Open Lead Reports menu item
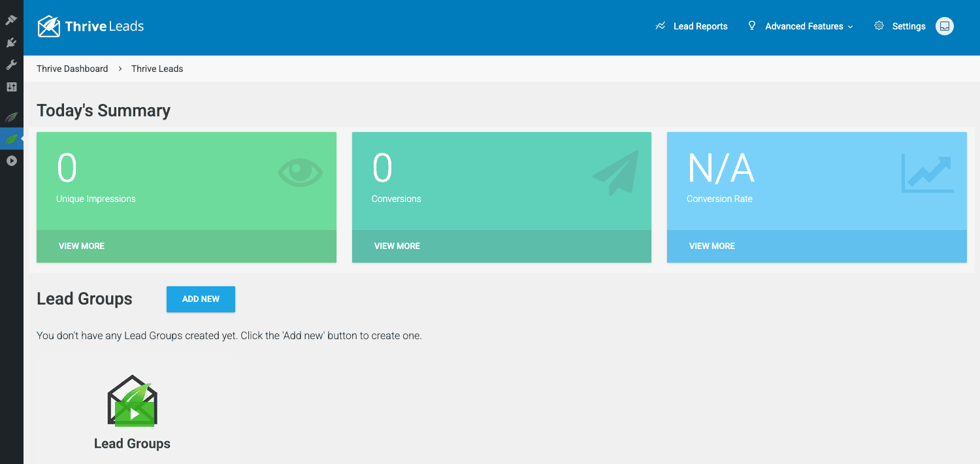The image size is (980, 464). click(691, 26)
